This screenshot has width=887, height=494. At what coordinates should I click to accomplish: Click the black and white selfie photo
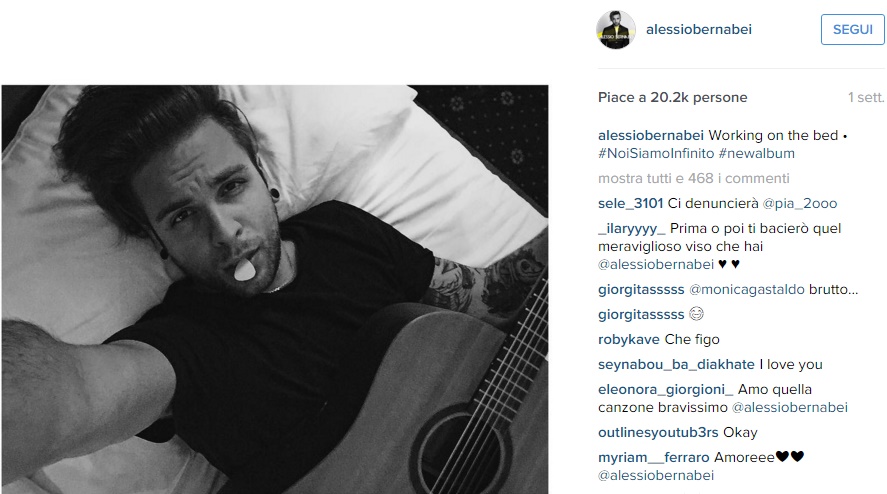(275, 289)
